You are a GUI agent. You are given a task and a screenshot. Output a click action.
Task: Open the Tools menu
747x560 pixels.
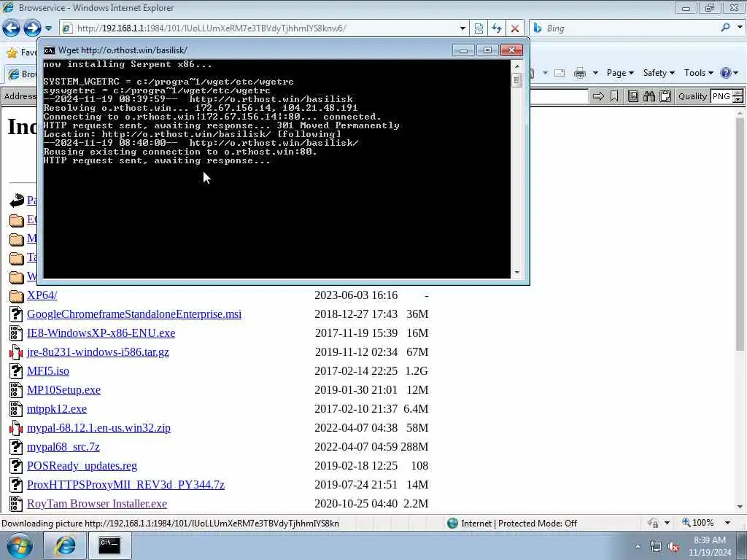(698, 73)
